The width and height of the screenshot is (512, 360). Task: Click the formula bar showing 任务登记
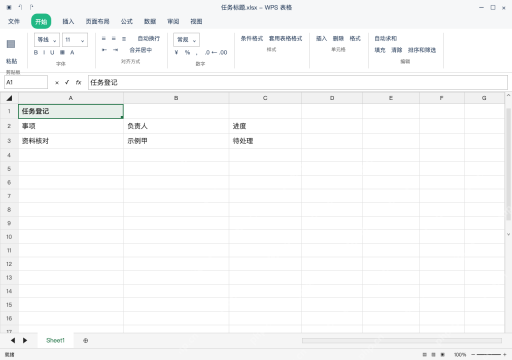[x=298, y=82]
